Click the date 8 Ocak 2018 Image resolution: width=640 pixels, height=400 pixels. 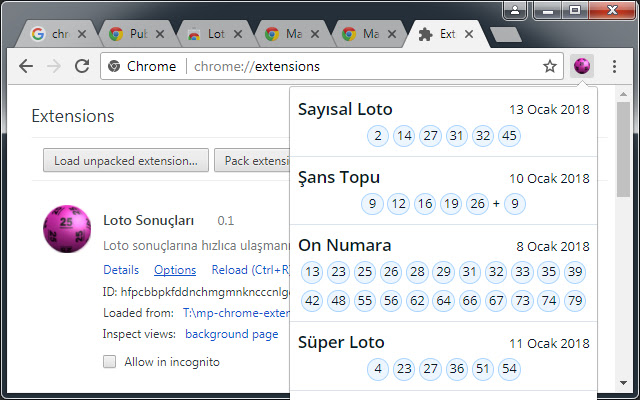pos(553,247)
